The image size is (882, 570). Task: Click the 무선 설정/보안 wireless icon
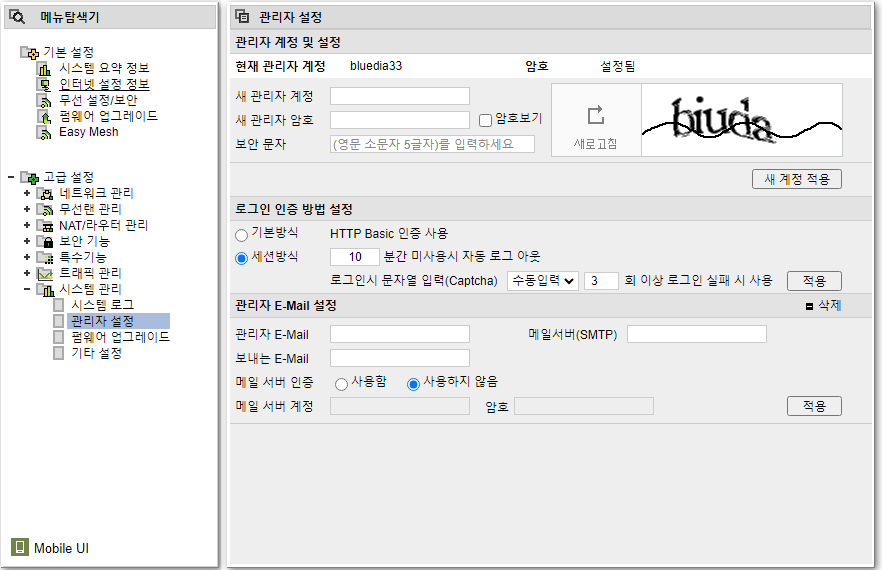point(44,101)
